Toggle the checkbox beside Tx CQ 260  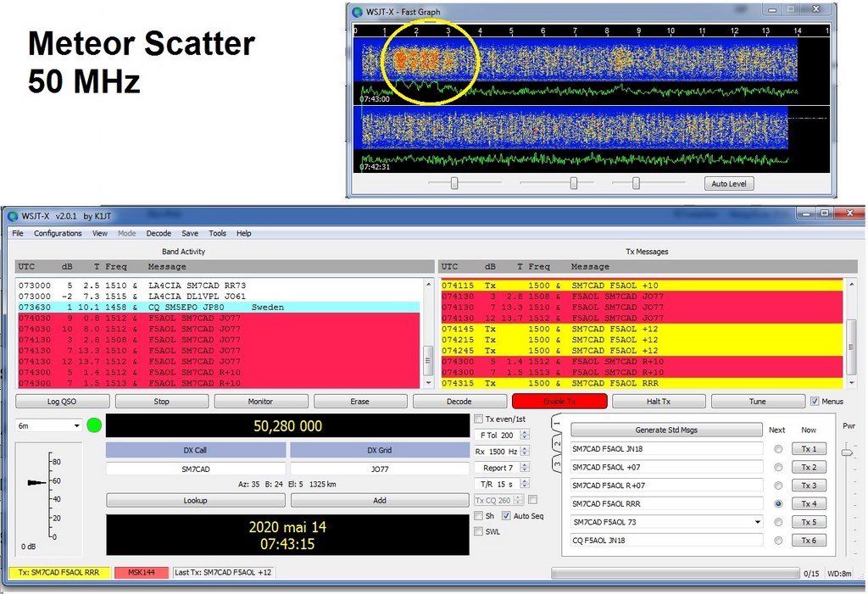click(532, 500)
